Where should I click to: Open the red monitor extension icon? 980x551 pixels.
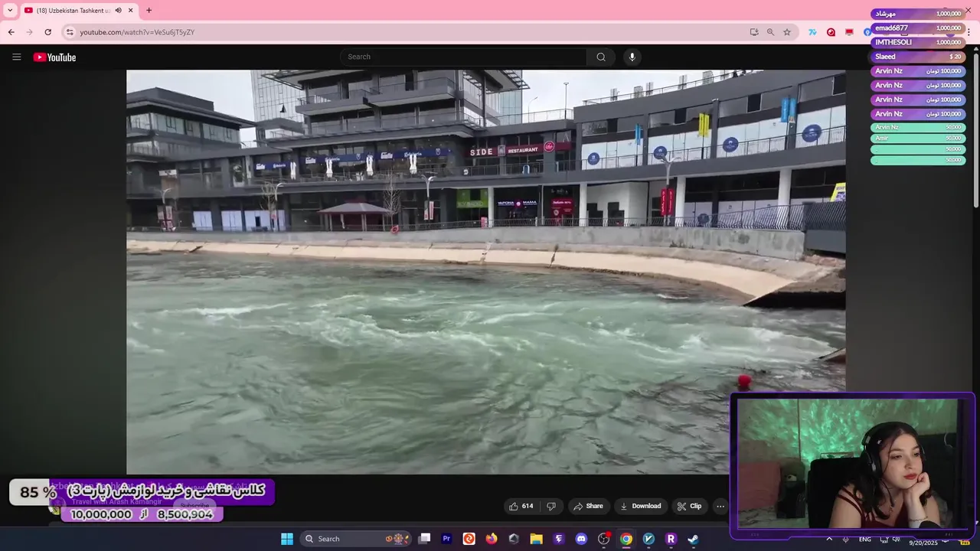click(849, 32)
